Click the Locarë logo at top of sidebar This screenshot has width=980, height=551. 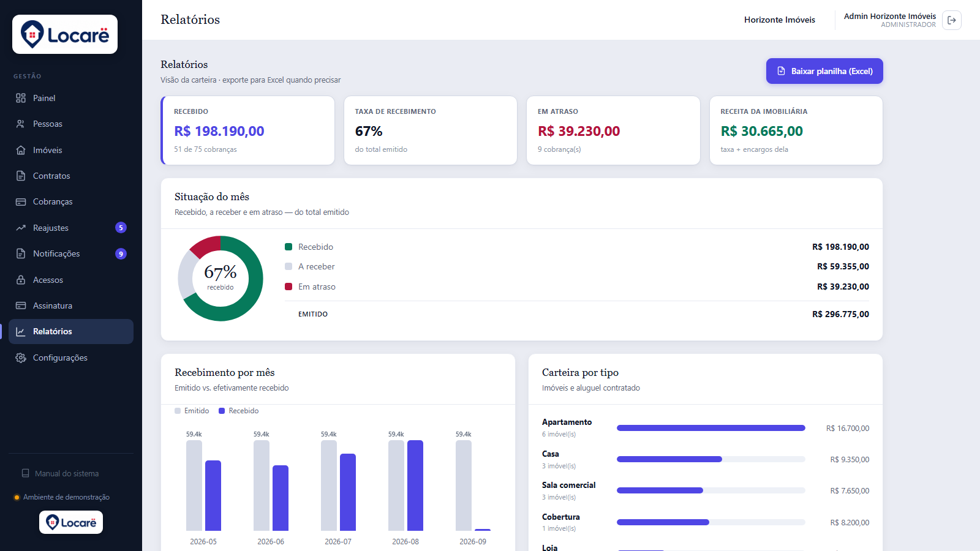[x=65, y=34]
